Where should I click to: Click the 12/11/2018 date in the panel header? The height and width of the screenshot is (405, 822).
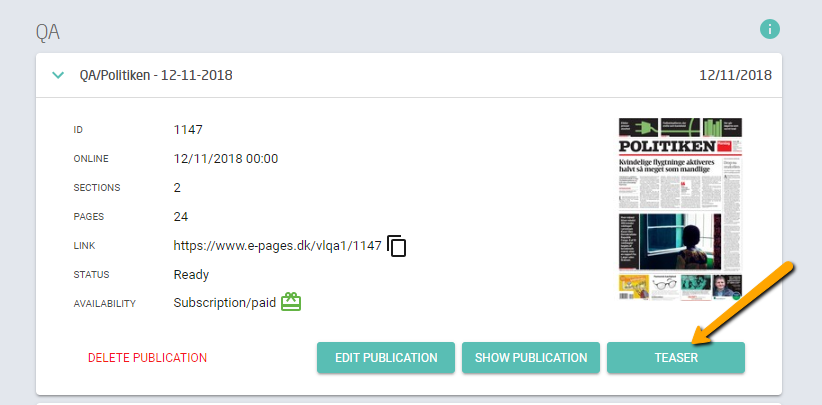pos(736,75)
